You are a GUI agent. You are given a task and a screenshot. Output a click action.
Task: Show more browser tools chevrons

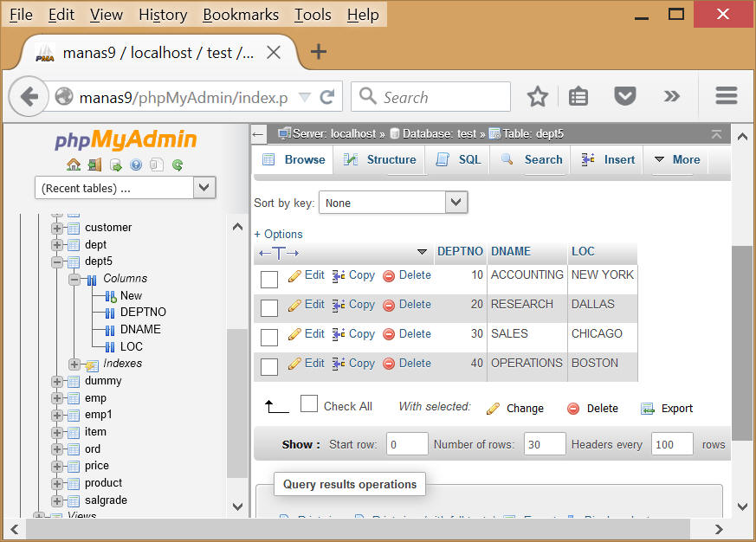pyautogui.click(x=672, y=96)
